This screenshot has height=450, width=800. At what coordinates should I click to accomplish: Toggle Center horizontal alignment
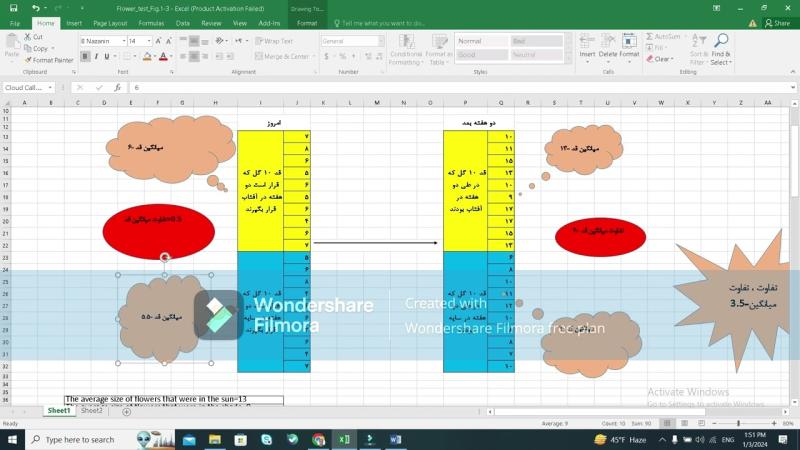pyautogui.click(x=194, y=56)
